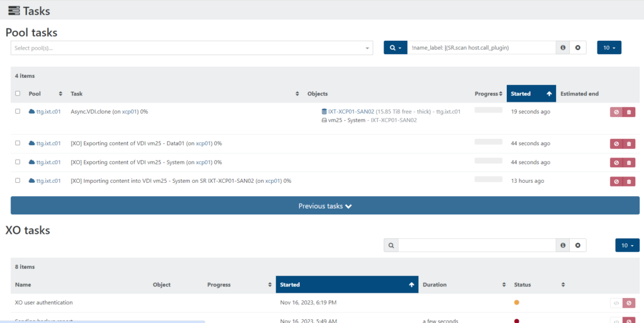The height and width of the screenshot is (323, 644).
Task: Tick the Importing content into VDI row checkbox
Action: click(18, 181)
